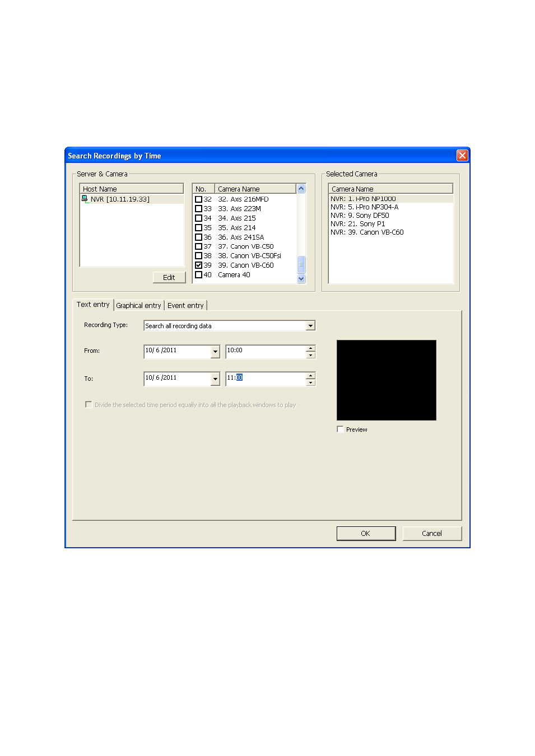Increase the To time with up arrow
The width and height of the screenshot is (535, 756).
(x=311, y=376)
